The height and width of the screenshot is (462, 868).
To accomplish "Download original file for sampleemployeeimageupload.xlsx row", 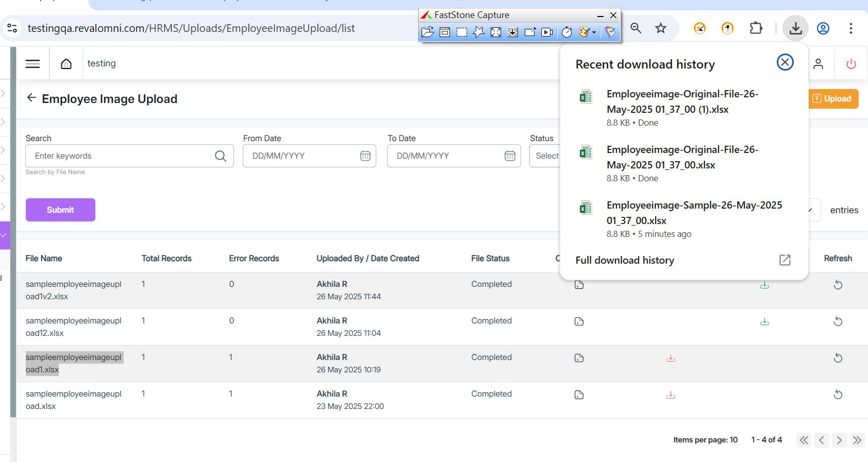I will tap(579, 395).
